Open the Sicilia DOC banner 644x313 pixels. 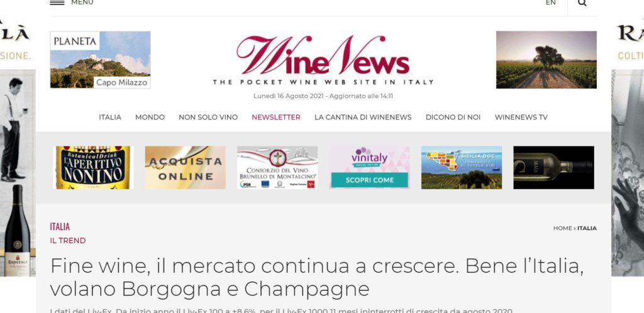(x=462, y=167)
